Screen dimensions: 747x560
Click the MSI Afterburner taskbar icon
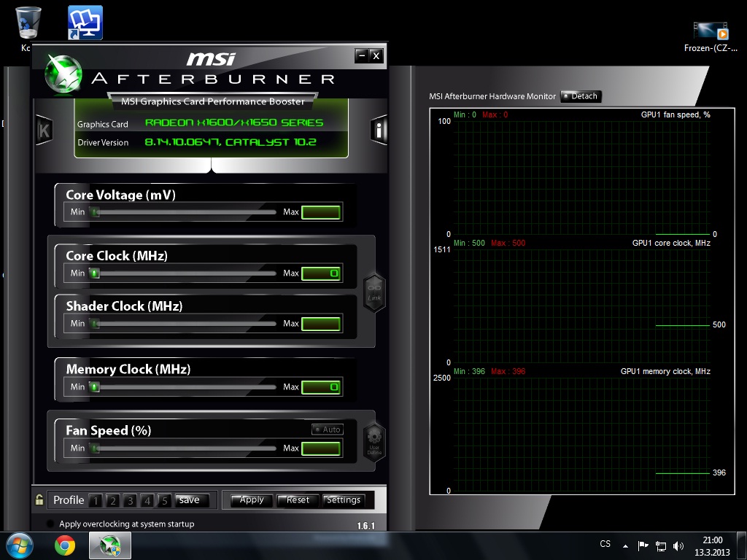(x=109, y=545)
